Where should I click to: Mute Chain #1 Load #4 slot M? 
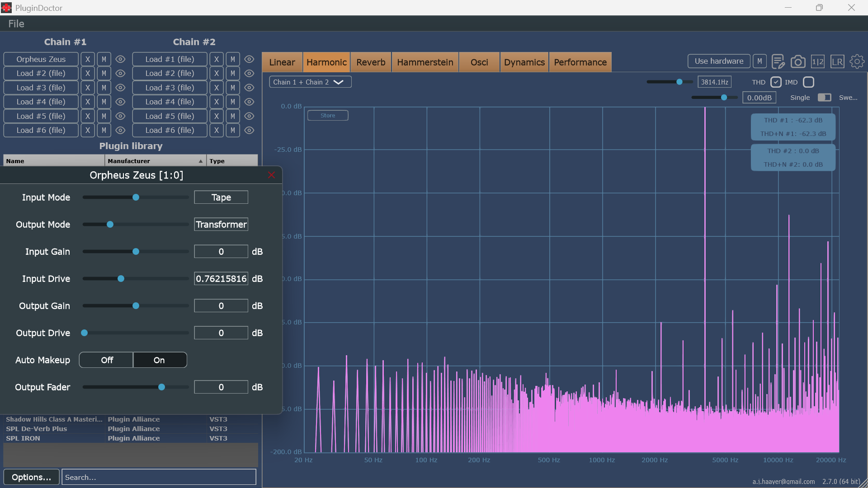[104, 102]
